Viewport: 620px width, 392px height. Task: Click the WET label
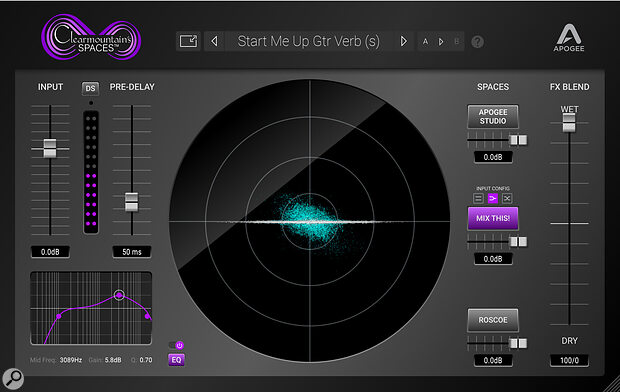coord(569,109)
